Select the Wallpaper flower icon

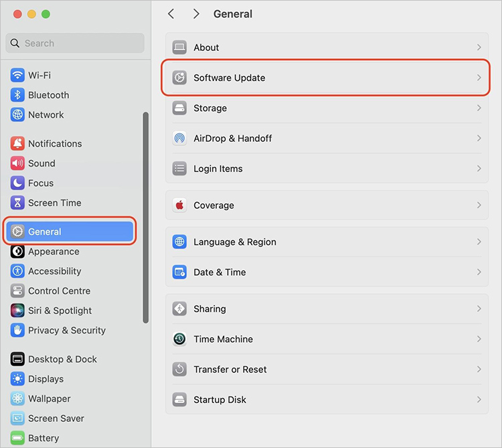tap(17, 398)
